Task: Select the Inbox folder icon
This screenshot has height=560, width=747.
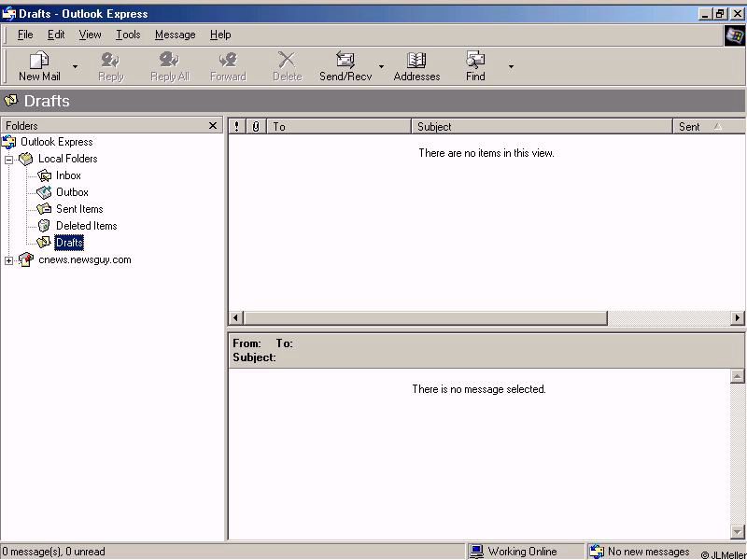Action: click(44, 175)
